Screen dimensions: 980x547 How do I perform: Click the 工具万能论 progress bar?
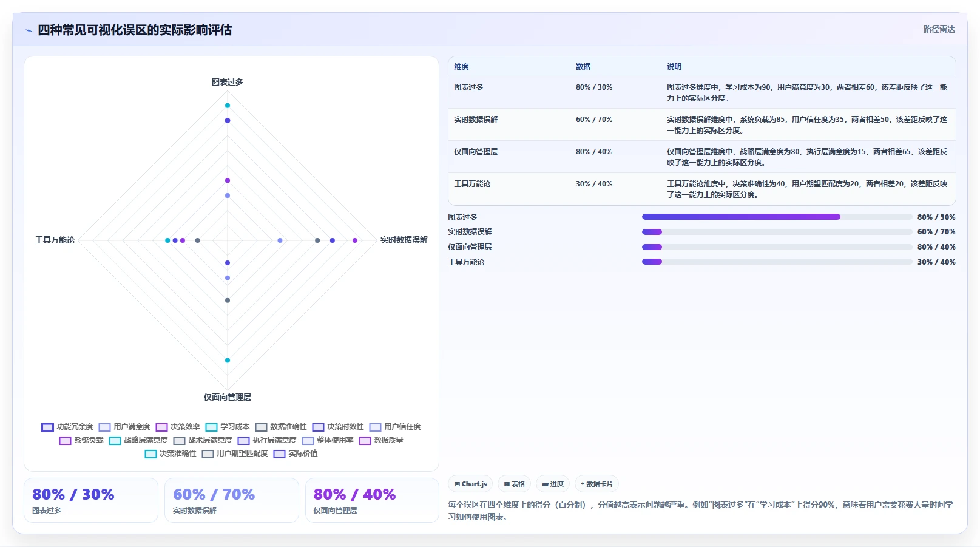tap(777, 262)
